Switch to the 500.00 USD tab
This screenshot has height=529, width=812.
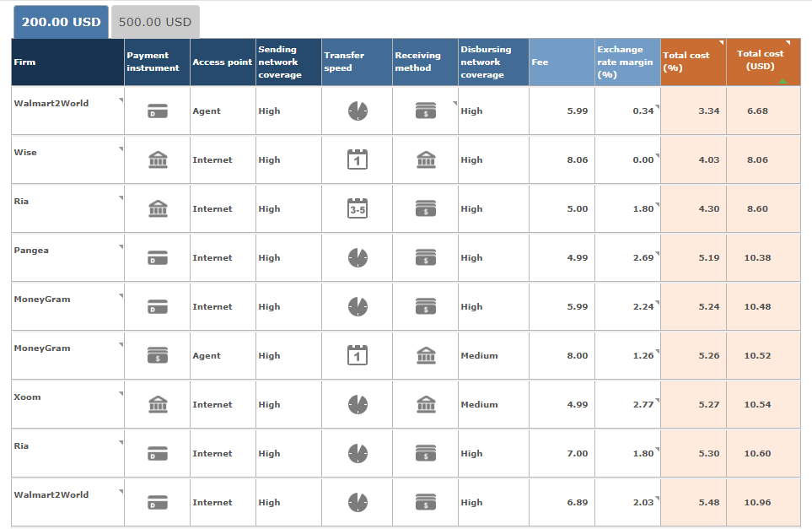coord(155,22)
